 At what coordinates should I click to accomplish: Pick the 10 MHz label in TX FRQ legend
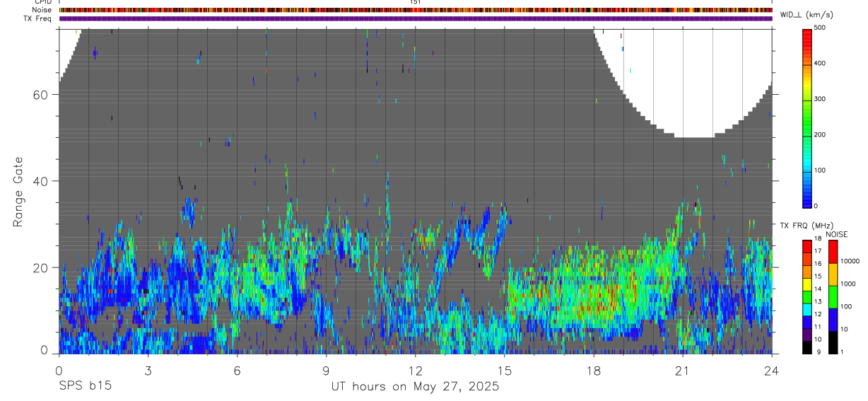[818, 339]
